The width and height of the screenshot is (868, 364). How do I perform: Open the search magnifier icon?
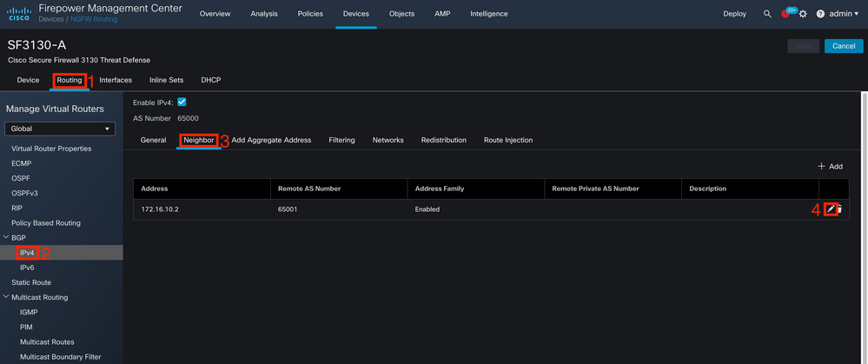767,14
